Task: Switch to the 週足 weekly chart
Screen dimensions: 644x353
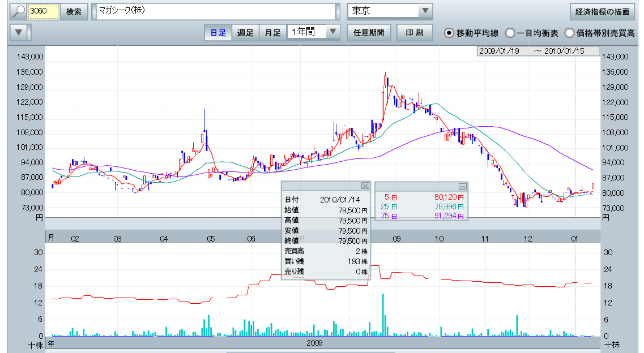Action: pyautogui.click(x=245, y=33)
